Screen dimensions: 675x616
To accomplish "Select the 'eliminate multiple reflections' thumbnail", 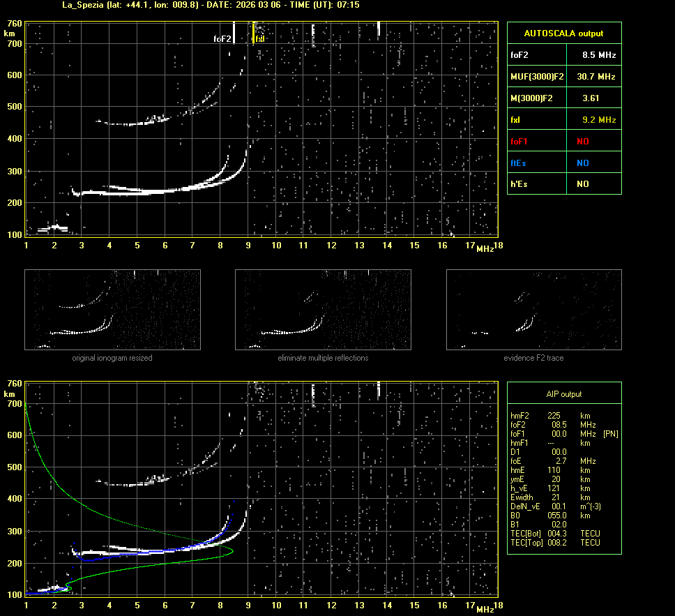I will [323, 310].
